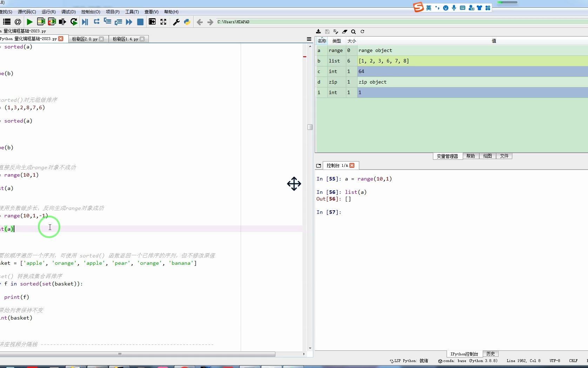Close the 粉刷匠2.0.py tab
588x368 pixels.
tap(102, 39)
